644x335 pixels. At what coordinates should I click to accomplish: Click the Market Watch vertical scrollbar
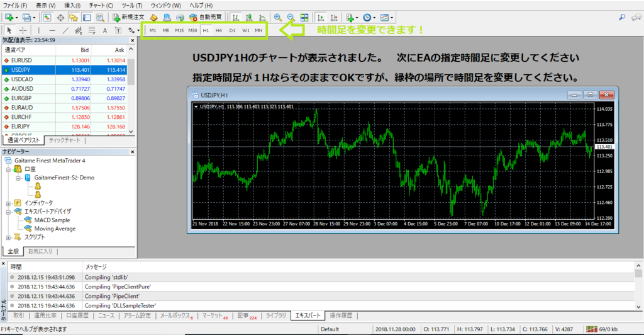tap(131, 91)
